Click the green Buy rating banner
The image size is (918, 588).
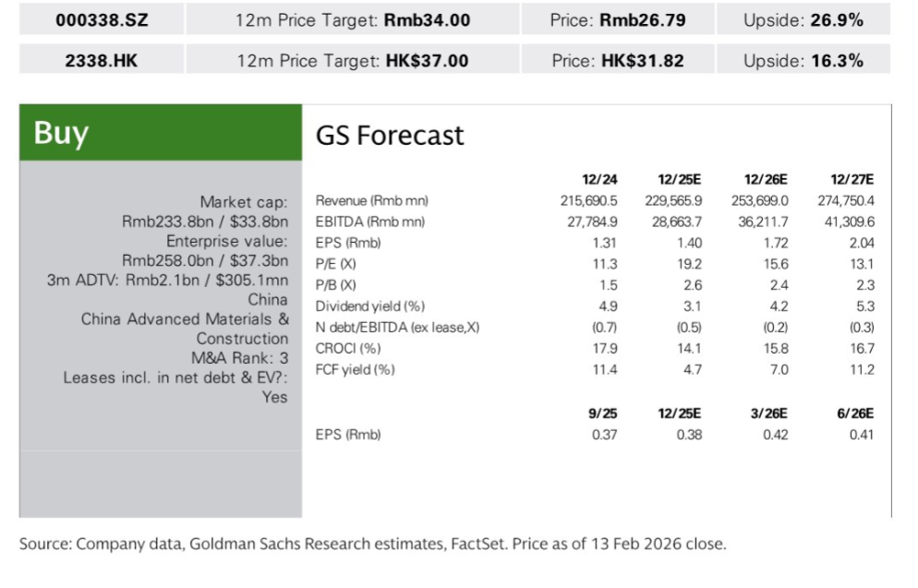pos(161,133)
